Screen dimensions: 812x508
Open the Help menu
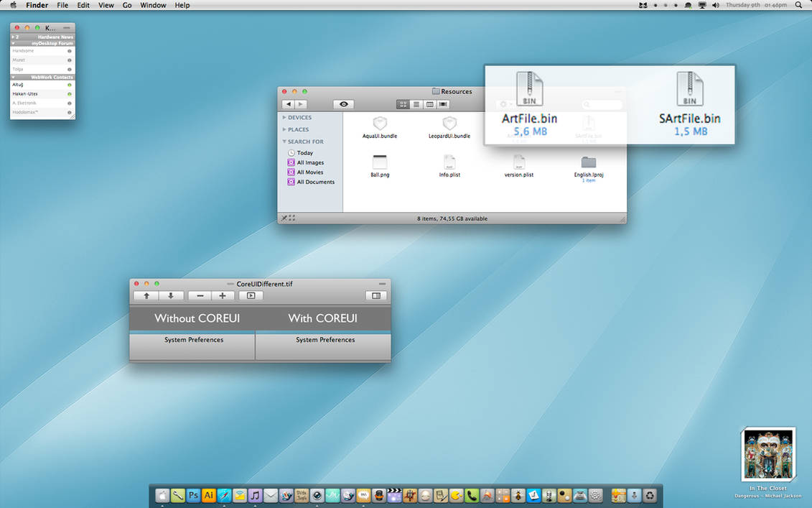tap(182, 5)
